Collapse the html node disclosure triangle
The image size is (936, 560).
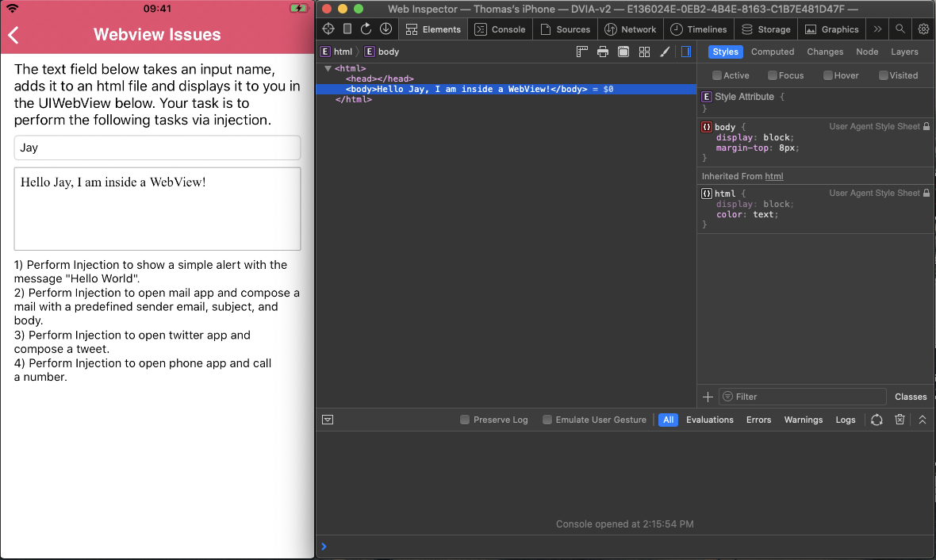coord(327,68)
